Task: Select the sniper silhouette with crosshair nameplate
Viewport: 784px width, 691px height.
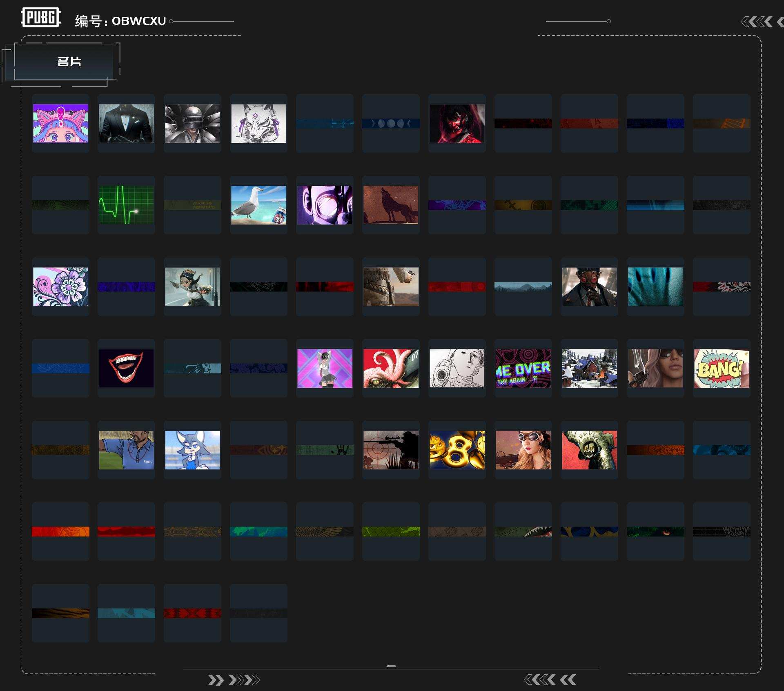Action: 391,450
